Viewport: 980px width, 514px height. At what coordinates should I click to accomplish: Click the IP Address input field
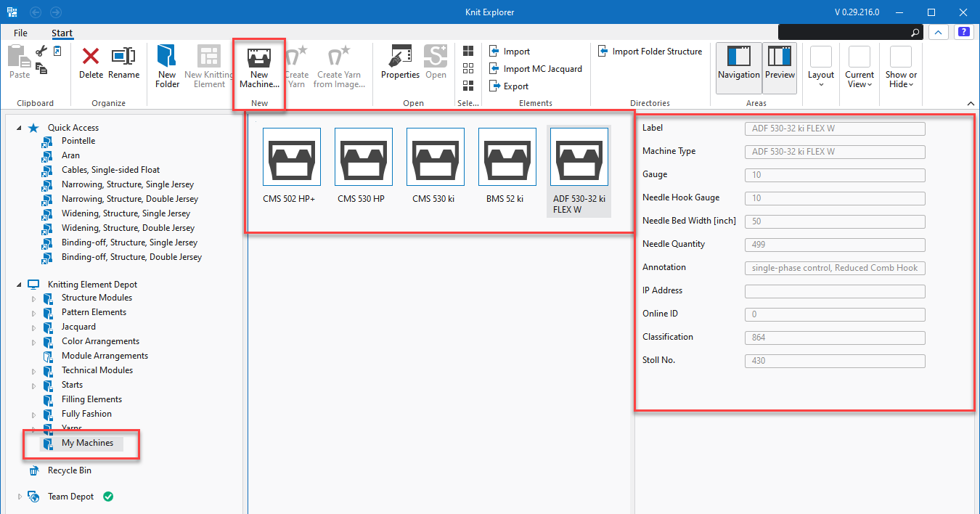tap(835, 291)
